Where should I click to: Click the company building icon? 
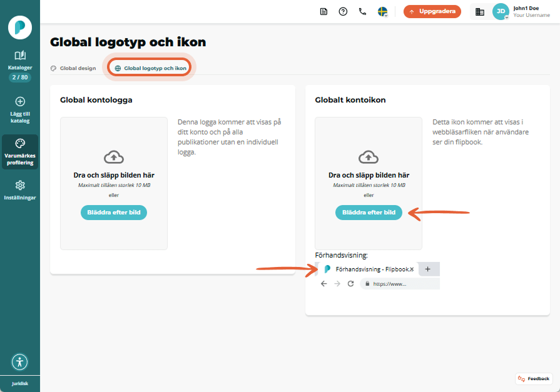(480, 12)
